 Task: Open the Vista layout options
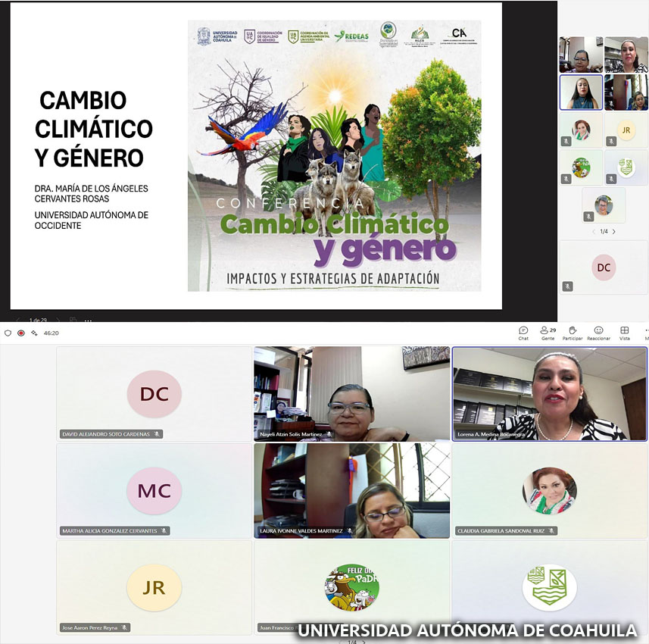click(x=625, y=331)
